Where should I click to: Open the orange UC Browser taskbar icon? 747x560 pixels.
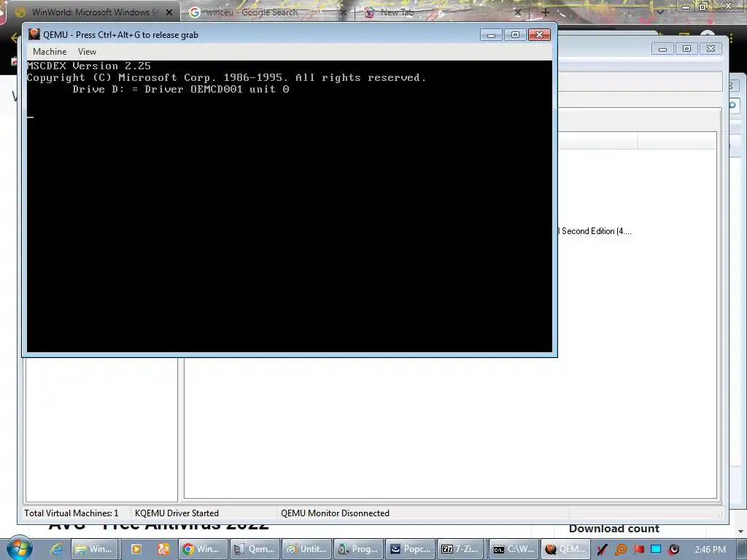[163, 549]
